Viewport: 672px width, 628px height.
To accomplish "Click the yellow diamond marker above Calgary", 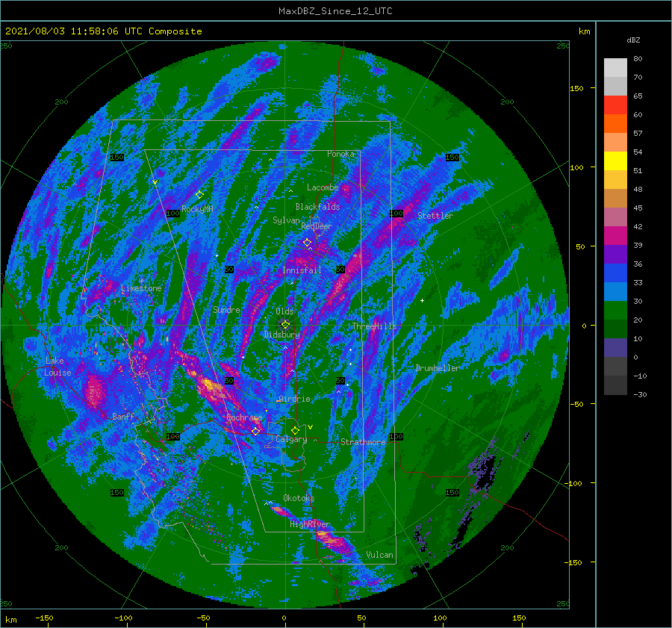I will (x=295, y=430).
